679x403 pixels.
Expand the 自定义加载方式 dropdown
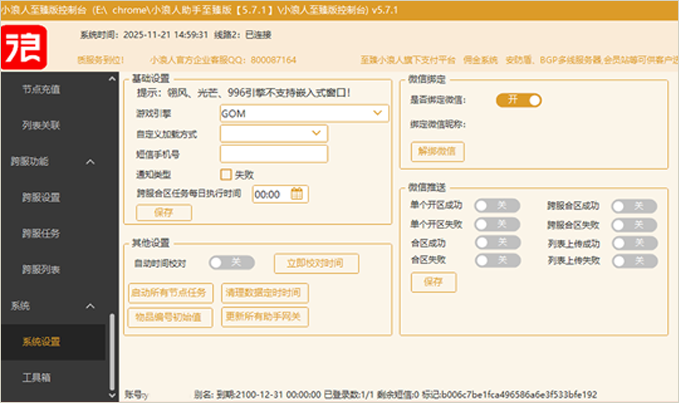(x=274, y=133)
